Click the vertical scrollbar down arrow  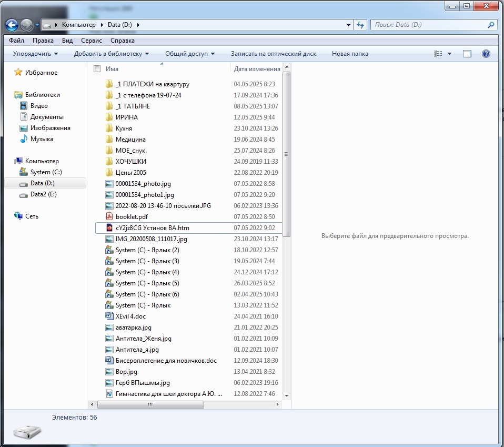[287, 395]
